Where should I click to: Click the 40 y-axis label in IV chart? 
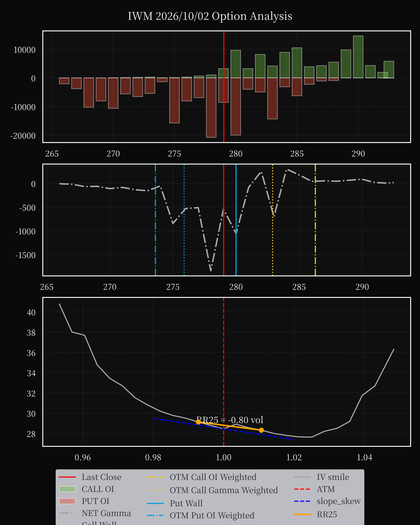[x=31, y=312]
